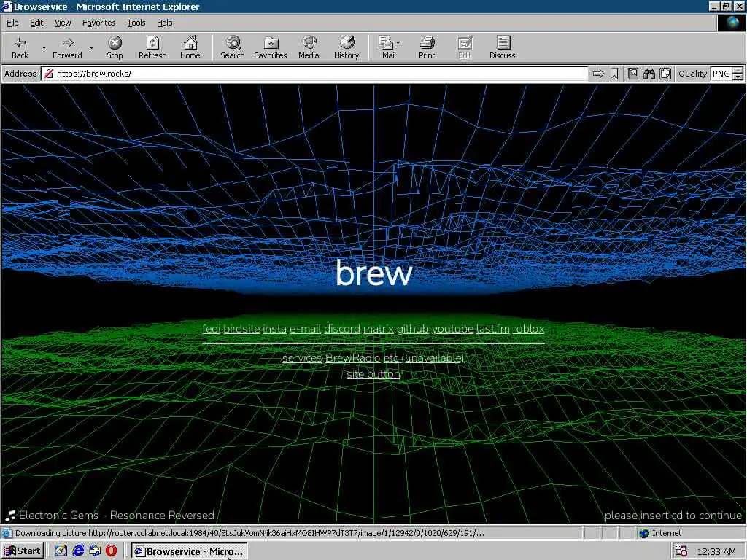Open the Tools menu

136,23
